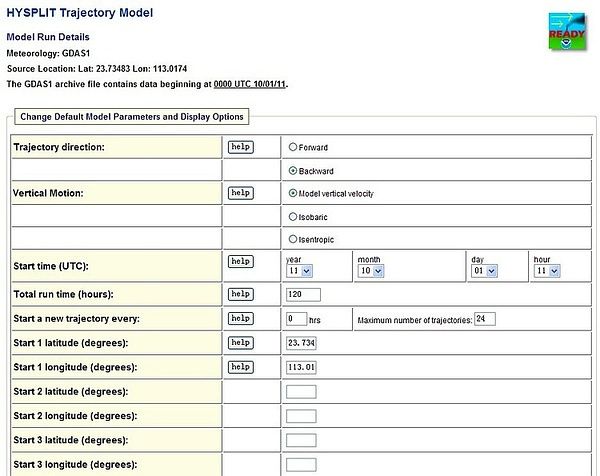Screen dimensions: 600x476
Task: Click the Source Location coordinates text
Action: click(x=97, y=69)
